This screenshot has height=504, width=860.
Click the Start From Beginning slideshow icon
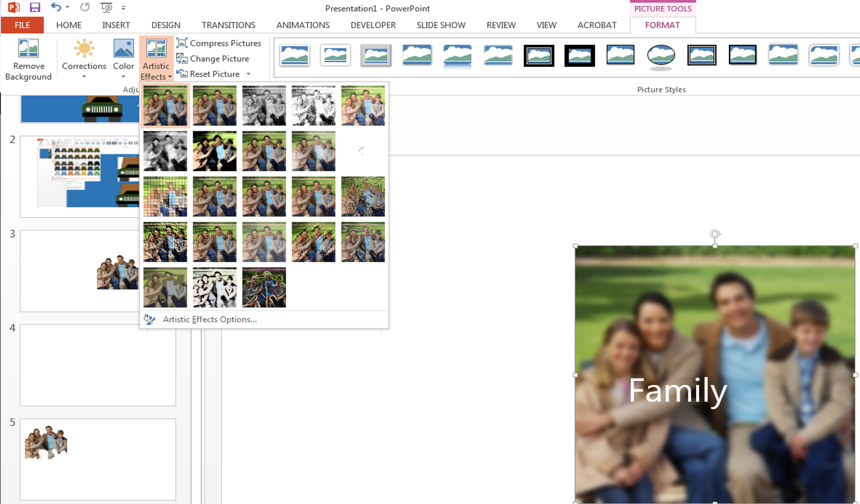tap(107, 7)
